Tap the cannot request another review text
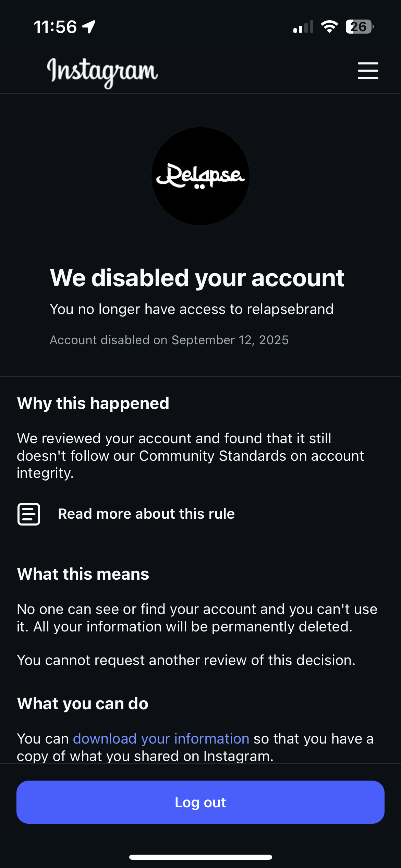The height and width of the screenshot is (868, 401). point(186,660)
